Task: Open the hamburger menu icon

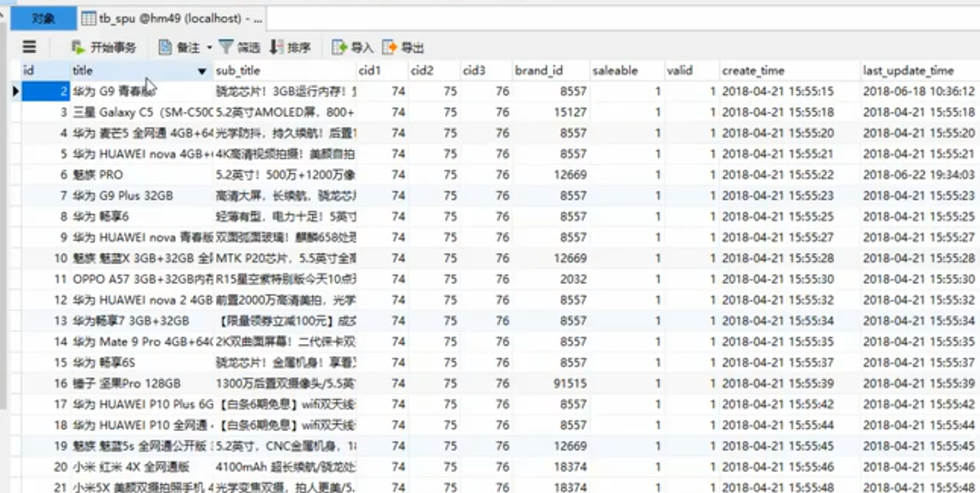Action: [29, 47]
